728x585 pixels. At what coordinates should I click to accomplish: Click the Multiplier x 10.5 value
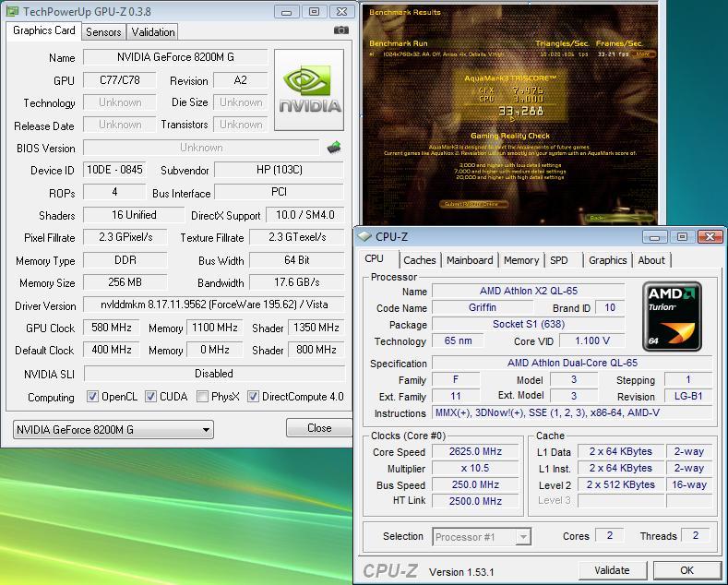[x=475, y=468]
